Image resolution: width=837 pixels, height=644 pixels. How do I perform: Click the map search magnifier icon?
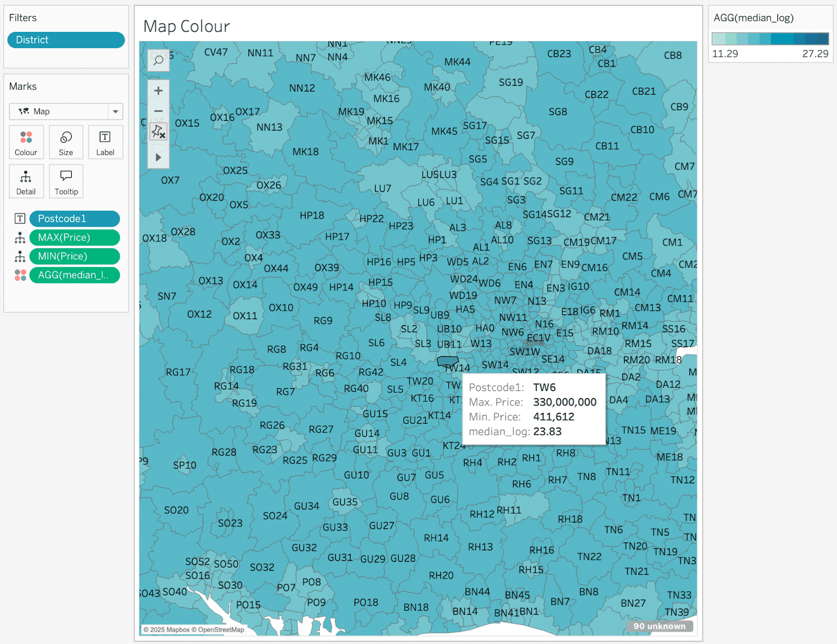(158, 60)
